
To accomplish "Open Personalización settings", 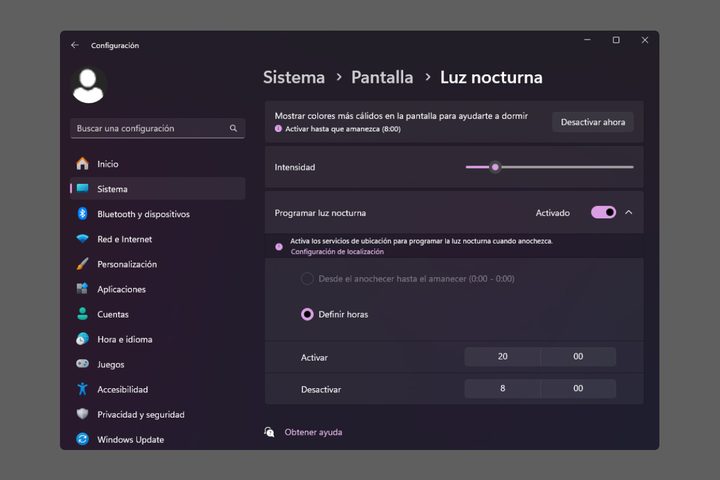I will (x=158, y=264).
